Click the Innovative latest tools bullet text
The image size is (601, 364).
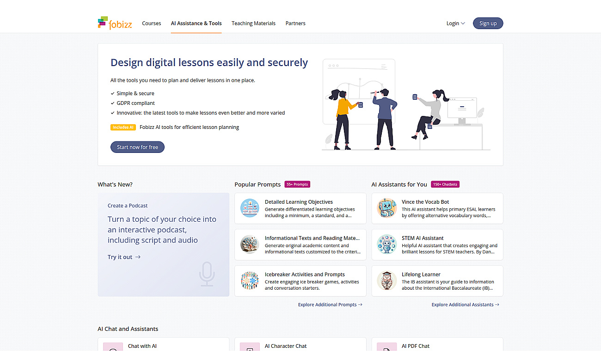click(x=201, y=113)
